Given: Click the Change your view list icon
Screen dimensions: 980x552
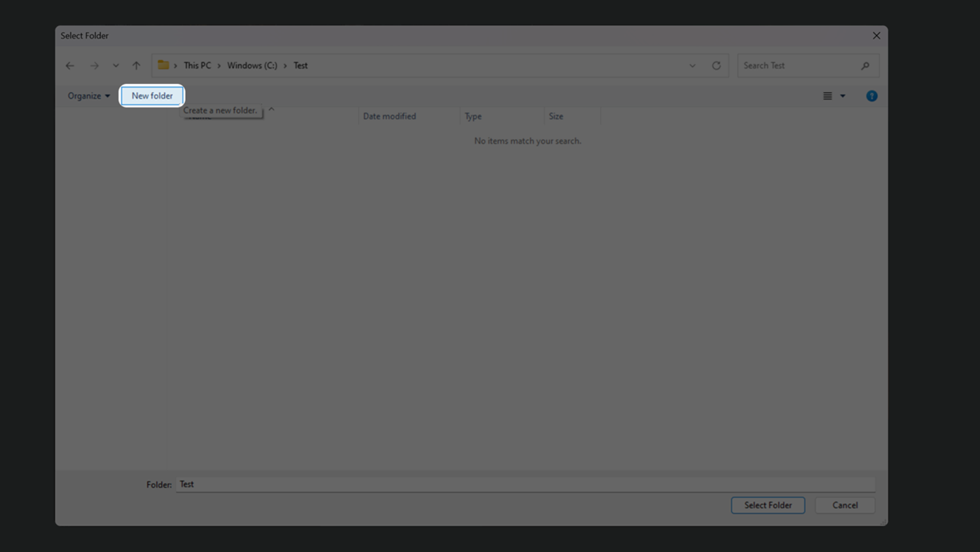Looking at the screenshot, I should point(827,96).
